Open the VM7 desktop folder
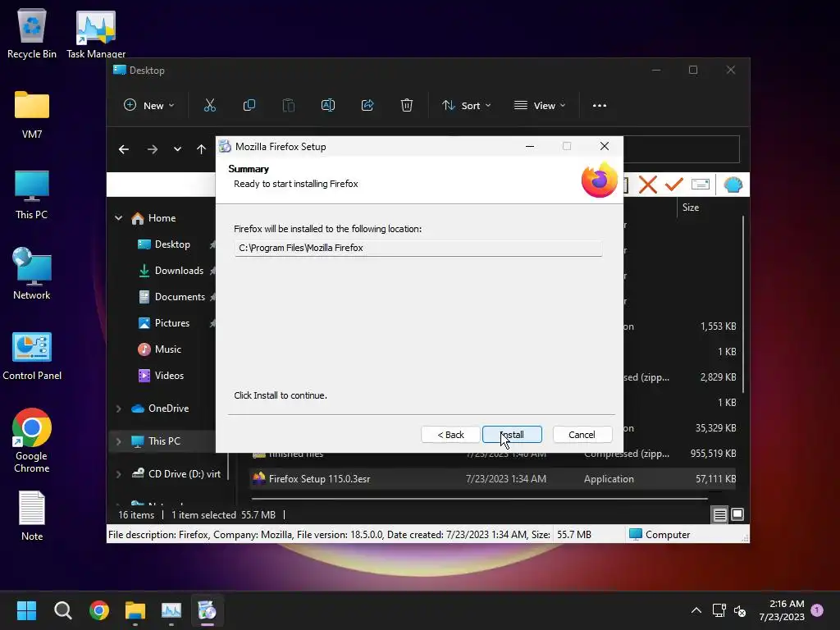 (32, 114)
